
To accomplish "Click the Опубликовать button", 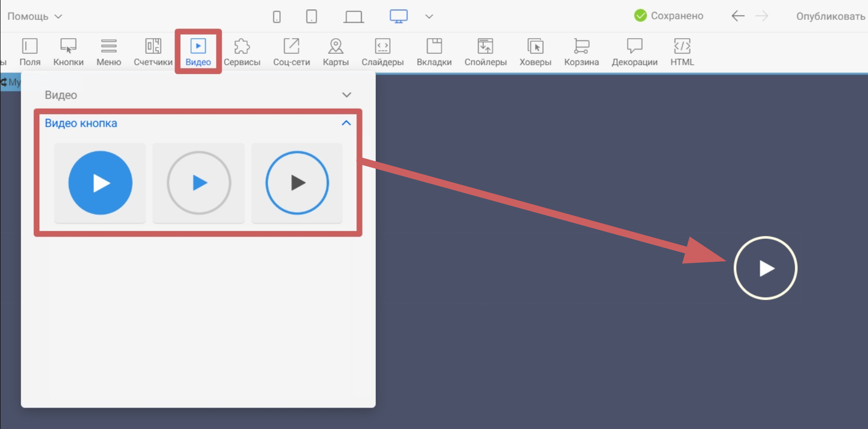I will tap(830, 16).
